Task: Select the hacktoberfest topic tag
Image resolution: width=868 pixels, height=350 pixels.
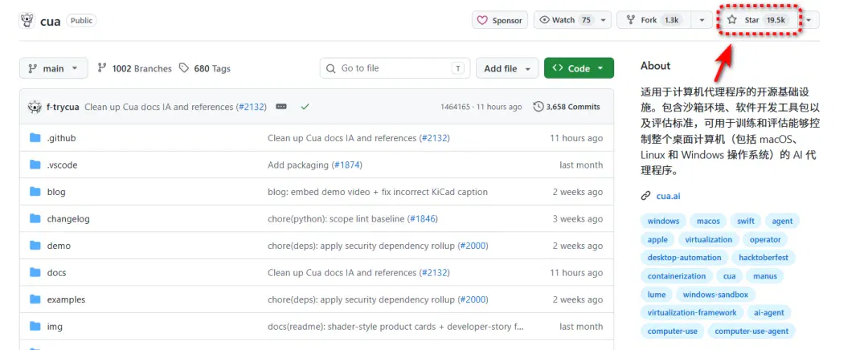Action: 764,258
